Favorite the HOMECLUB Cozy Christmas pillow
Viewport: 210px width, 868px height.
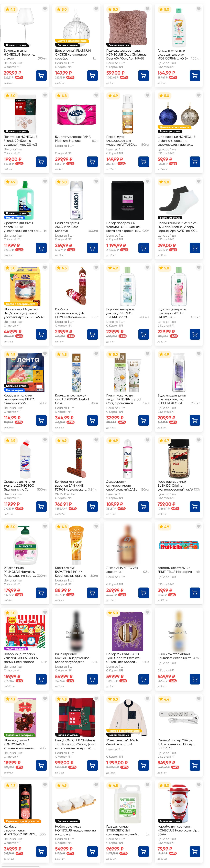pyautogui.click(x=147, y=9)
